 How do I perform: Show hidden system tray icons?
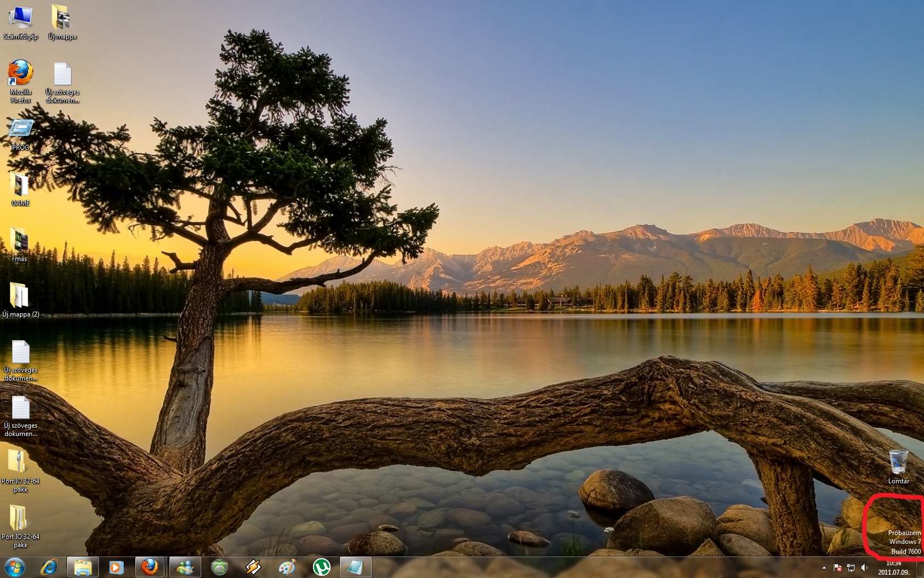(x=824, y=568)
